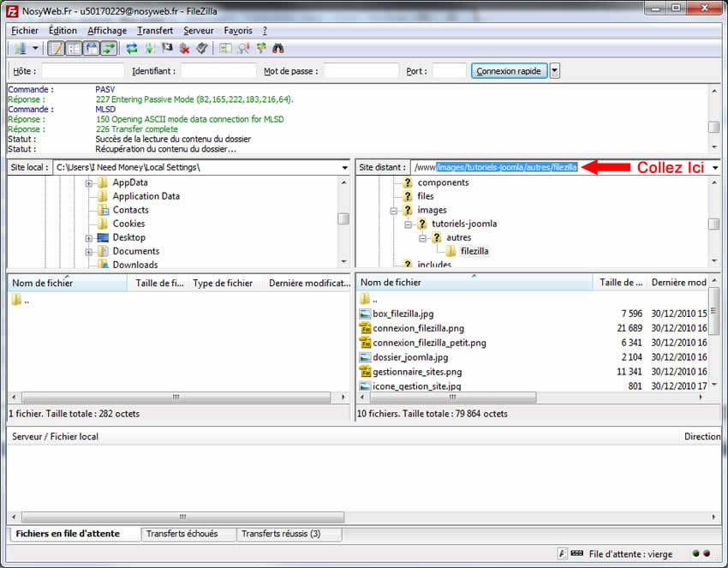The height and width of the screenshot is (568, 728).
Task: Click the parent folder icon in remote list
Action: (365, 299)
